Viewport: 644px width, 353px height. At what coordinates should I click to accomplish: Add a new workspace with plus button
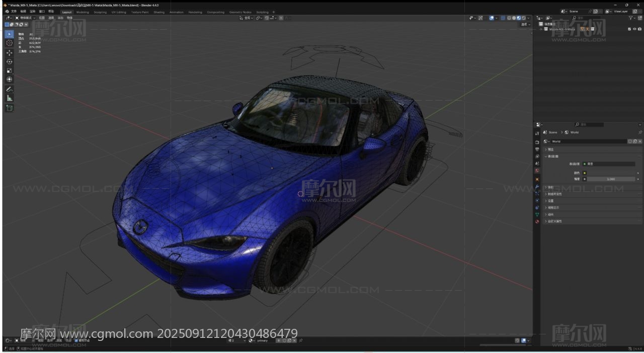(x=274, y=12)
